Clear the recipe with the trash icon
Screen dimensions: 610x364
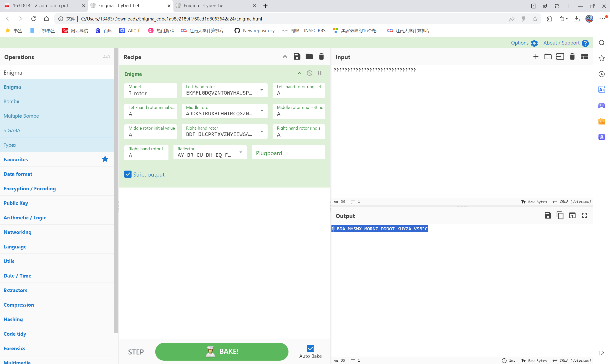(321, 57)
